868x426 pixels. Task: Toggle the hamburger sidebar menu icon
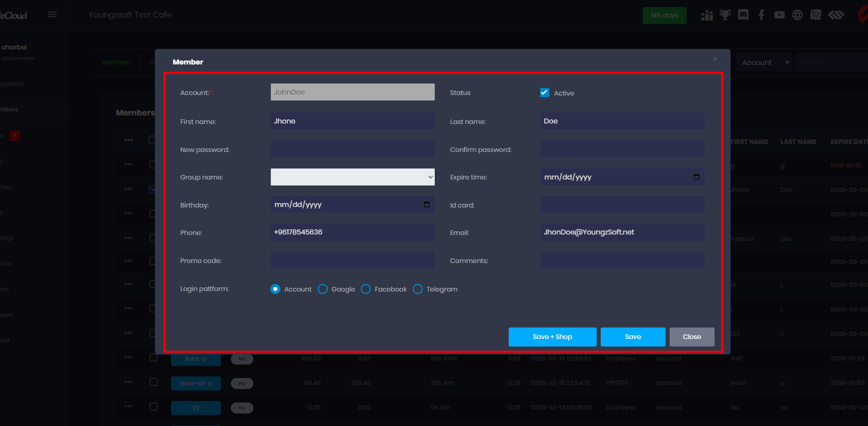52,14
